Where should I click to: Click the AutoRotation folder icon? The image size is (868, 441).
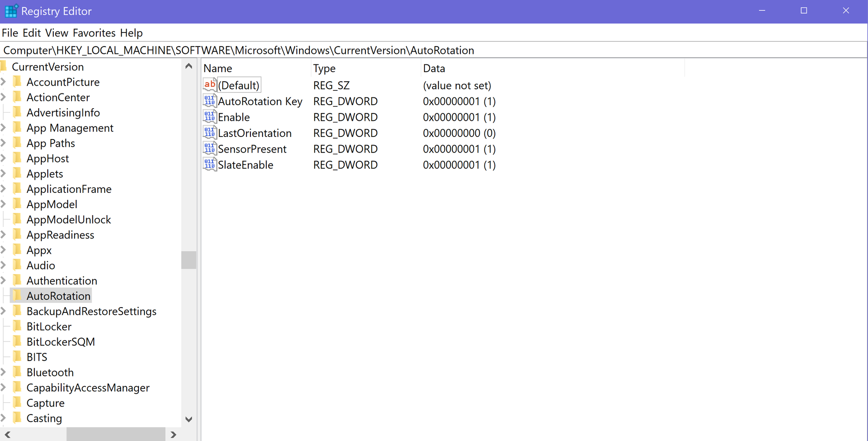point(17,295)
